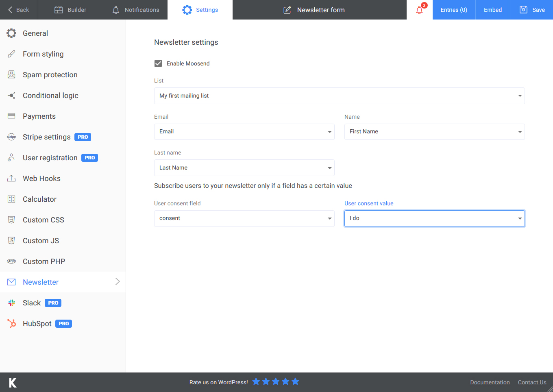Click the Newsletter settings heading
Screen dimensions: 553x392
pyautogui.click(x=186, y=42)
